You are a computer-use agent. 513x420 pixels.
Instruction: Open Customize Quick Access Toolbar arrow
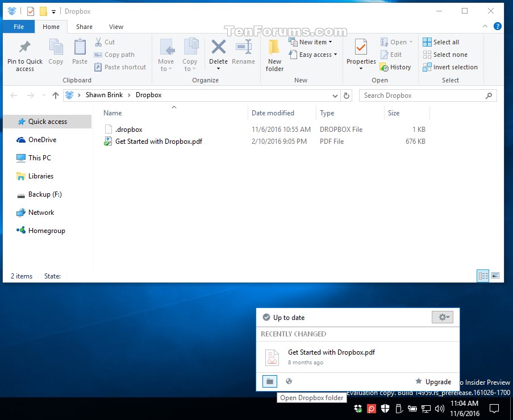(53, 11)
